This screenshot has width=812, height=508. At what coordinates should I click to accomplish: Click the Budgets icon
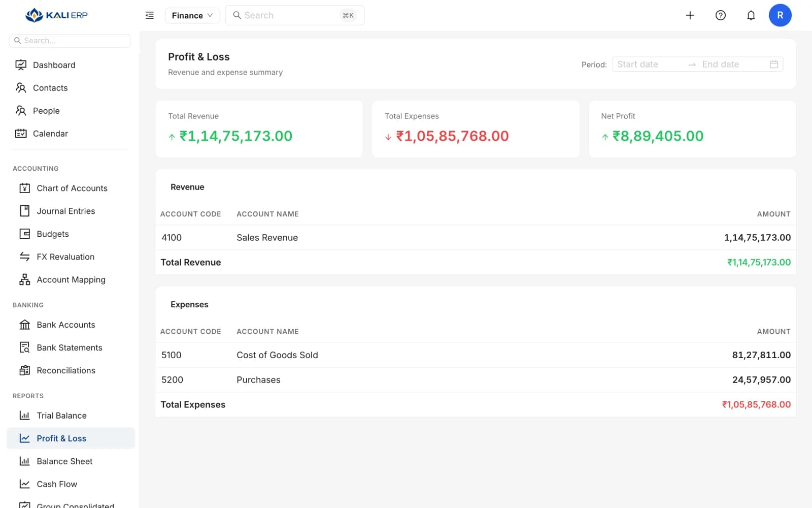tap(24, 234)
